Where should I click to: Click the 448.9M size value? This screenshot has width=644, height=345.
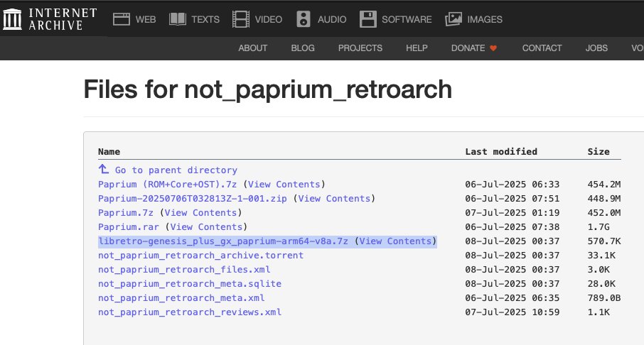pos(603,199)
